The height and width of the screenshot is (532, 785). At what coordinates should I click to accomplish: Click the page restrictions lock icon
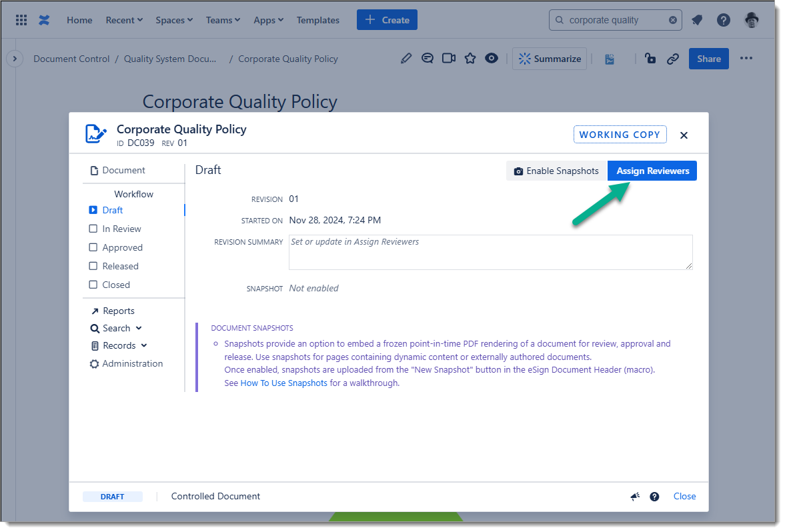click(650, 59)
